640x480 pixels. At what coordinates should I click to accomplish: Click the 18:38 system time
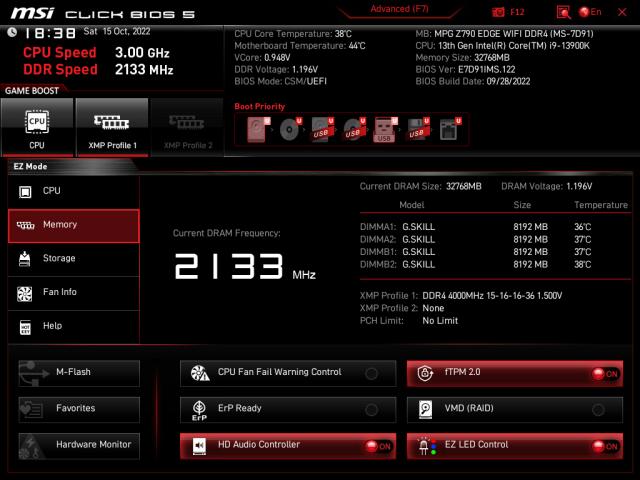point(51,33)
